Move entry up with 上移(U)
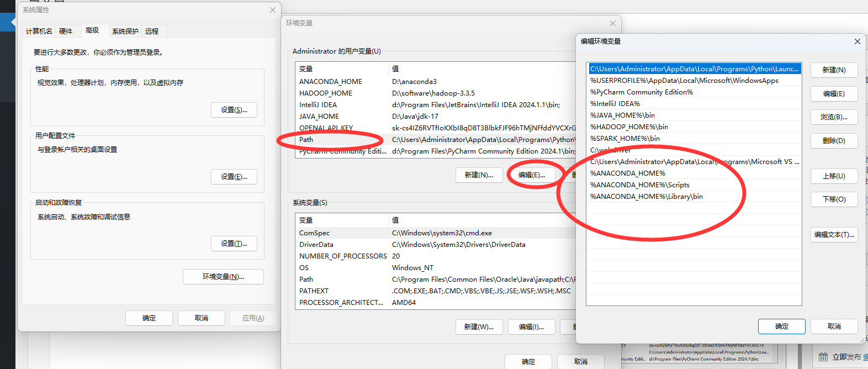The height and width of the screenshot is (369, 868). pyautogui.click(x=834, y=176)
